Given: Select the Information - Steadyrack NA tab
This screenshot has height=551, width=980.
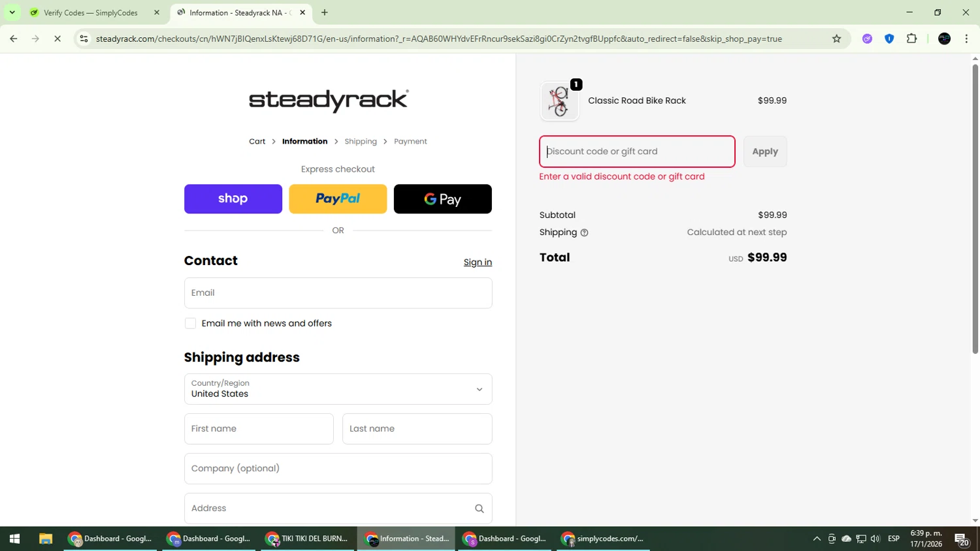Looking at the screenshot, I should tap(241, 12).
